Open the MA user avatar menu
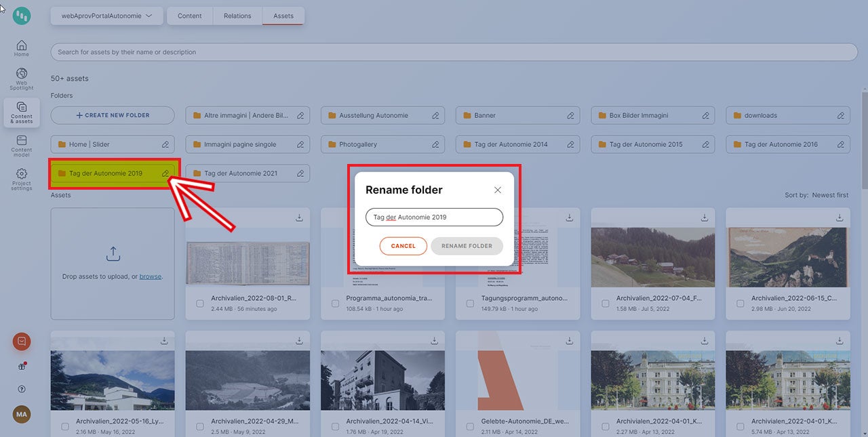The height and width of the screenshot is (437, 868). (x=22, y=414)
